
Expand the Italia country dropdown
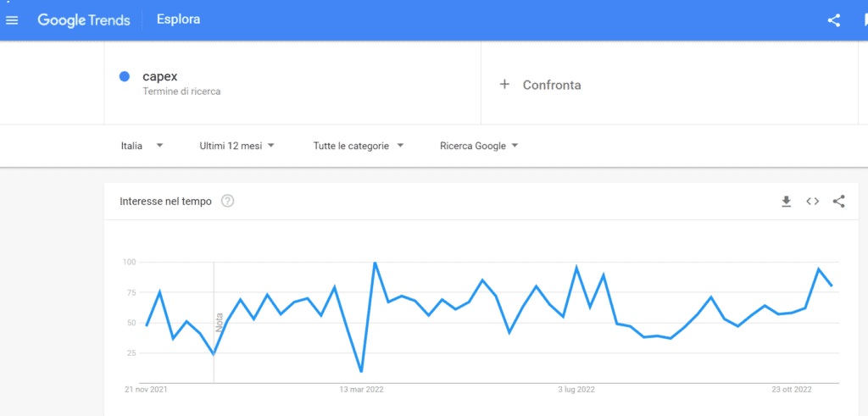point(142,146)
